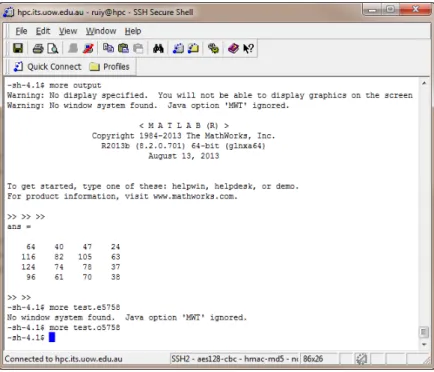Click the Copy icon
Viewport: 434px width, 372px height.
tap(108, 48)
